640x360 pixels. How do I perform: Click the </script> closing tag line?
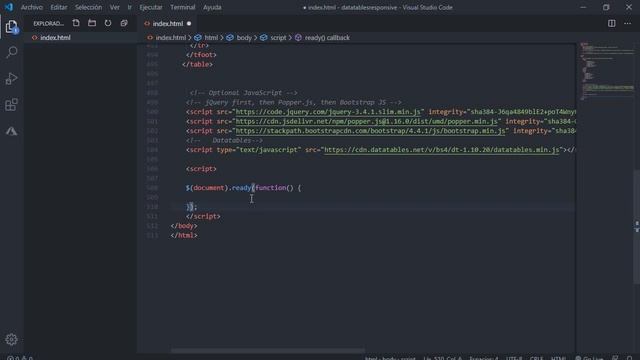point(203,216)
